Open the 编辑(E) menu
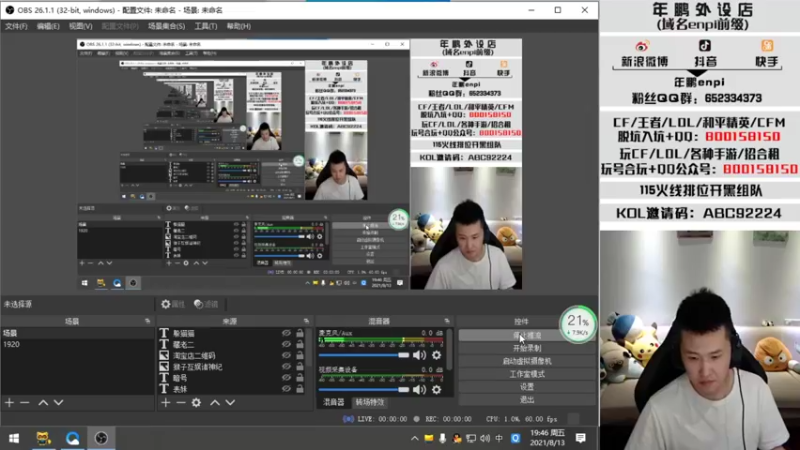 (48, 26)
